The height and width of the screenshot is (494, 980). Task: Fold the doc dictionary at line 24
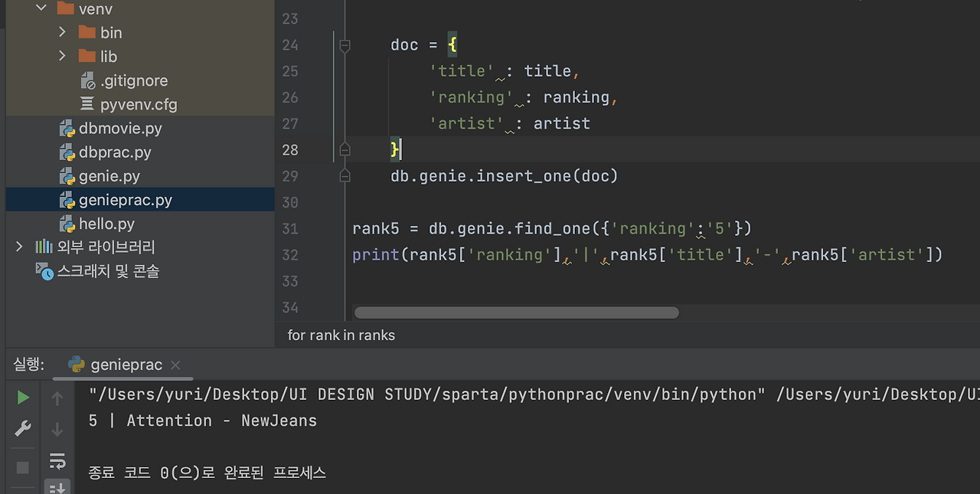pyautogui.click(x=345, y=45)
